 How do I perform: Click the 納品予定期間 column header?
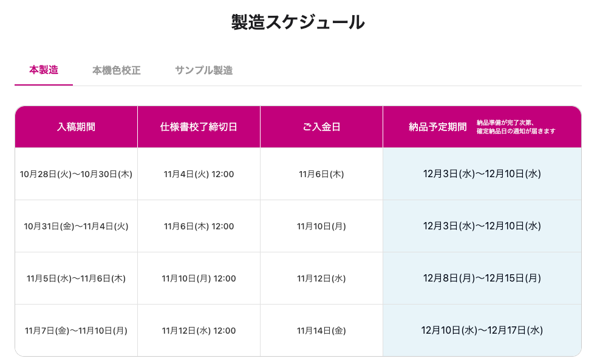[x=438, y=127]
